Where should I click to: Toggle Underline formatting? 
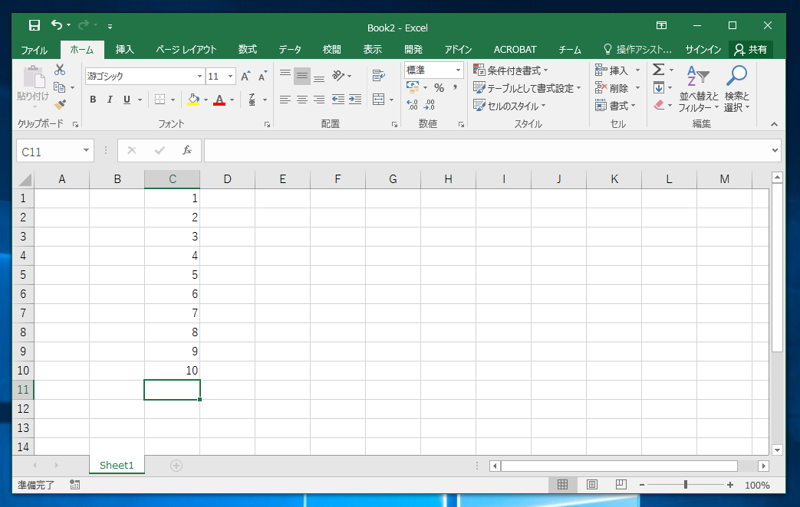[x=127, y=99]
